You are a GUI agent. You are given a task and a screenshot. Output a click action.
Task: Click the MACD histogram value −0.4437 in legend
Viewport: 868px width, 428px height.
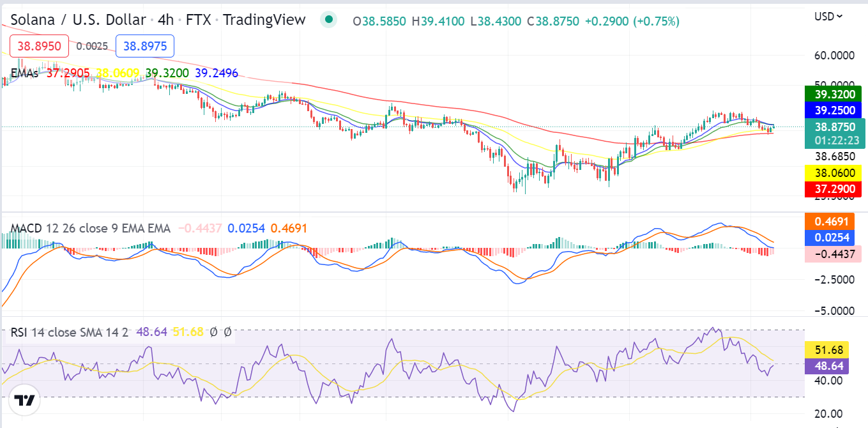click(x=200, y=228)
